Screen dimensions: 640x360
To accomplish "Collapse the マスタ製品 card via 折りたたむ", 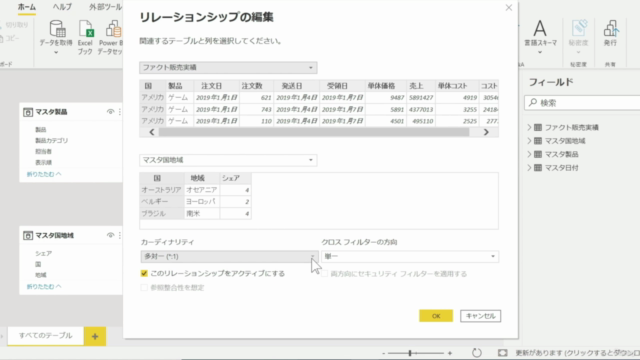I will (x=44, y=174).
